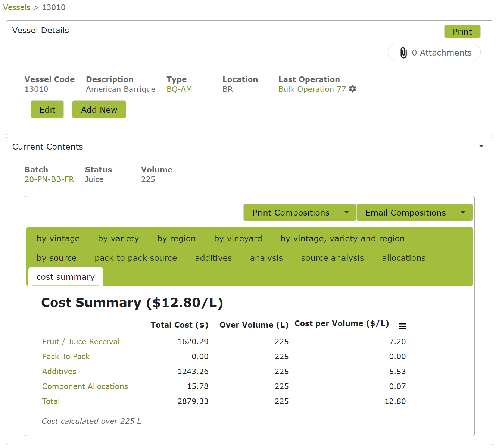This screenshot has width=499, height=448.
Task: Click the Component Allocations cost 15.78
Action: pyautogui.click(x=198, y=386)
